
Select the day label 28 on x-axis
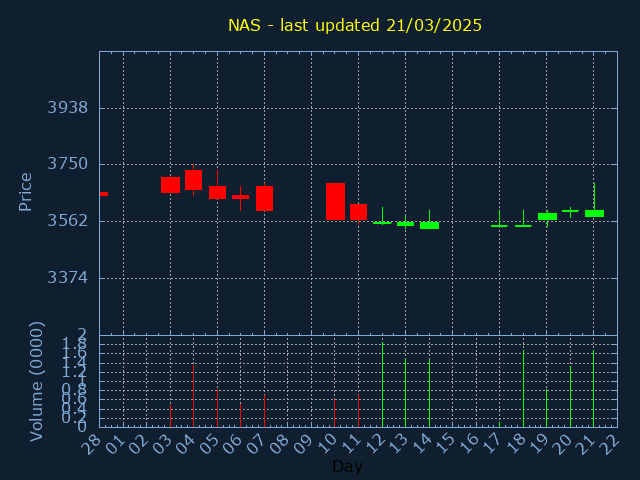(91, 443)
